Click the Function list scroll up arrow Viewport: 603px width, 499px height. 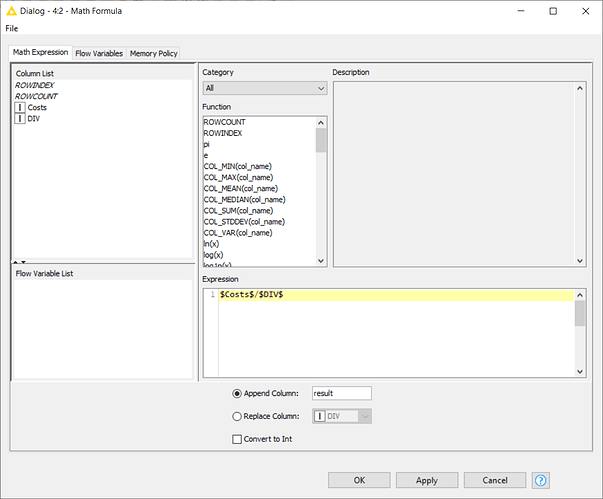(x=321, y=123)
